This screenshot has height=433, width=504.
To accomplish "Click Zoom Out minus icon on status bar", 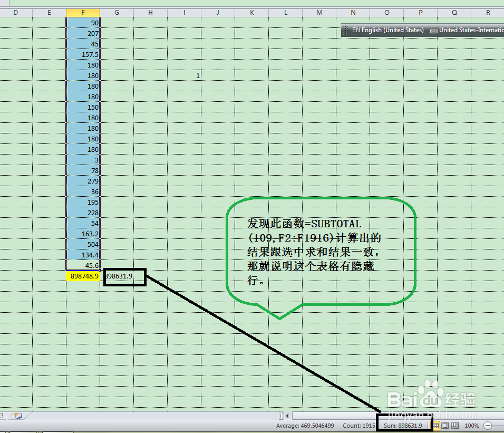I will pyautogui.click(x=488, y=426).
